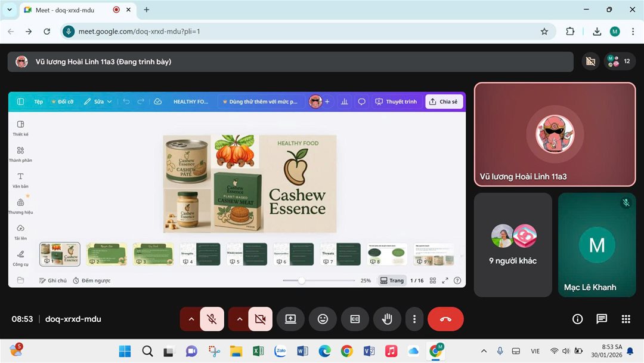Click the raise hand icon

coord(387,319)
